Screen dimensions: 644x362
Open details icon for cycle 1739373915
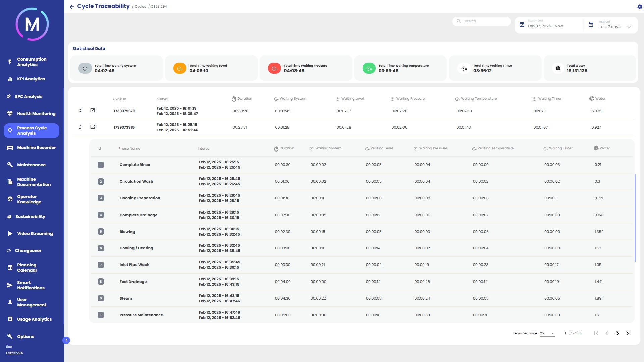pyautogui.click(x=93, y=127)
